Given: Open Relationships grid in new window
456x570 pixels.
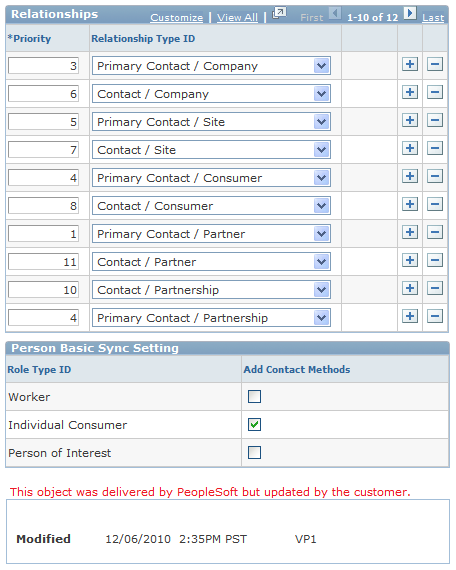Looking at the screenshot, I should 279,13.
